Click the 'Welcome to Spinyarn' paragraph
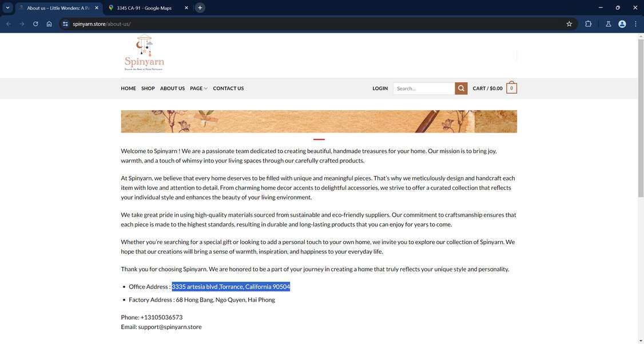The height and width of the screenshot is (344, 644). coord(309,155)
